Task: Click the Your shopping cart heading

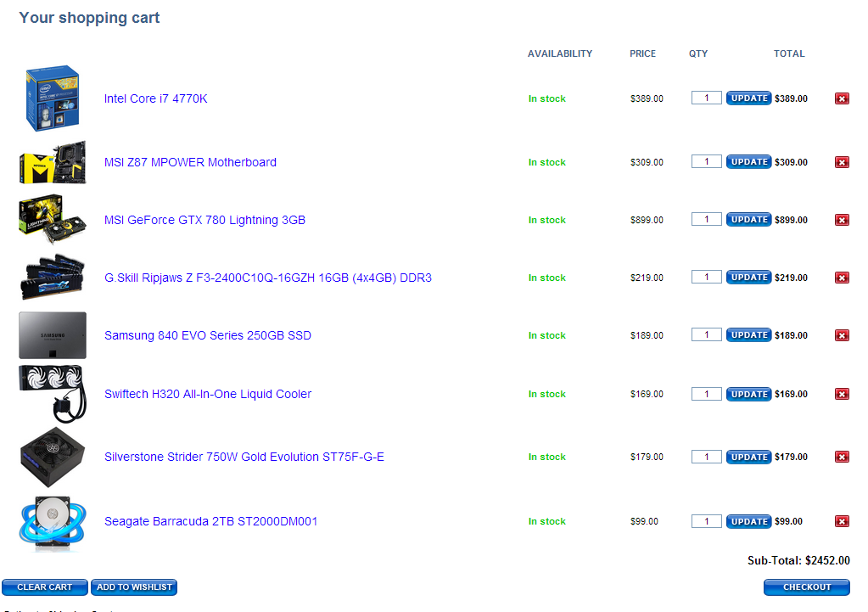Action: (89, 18)
